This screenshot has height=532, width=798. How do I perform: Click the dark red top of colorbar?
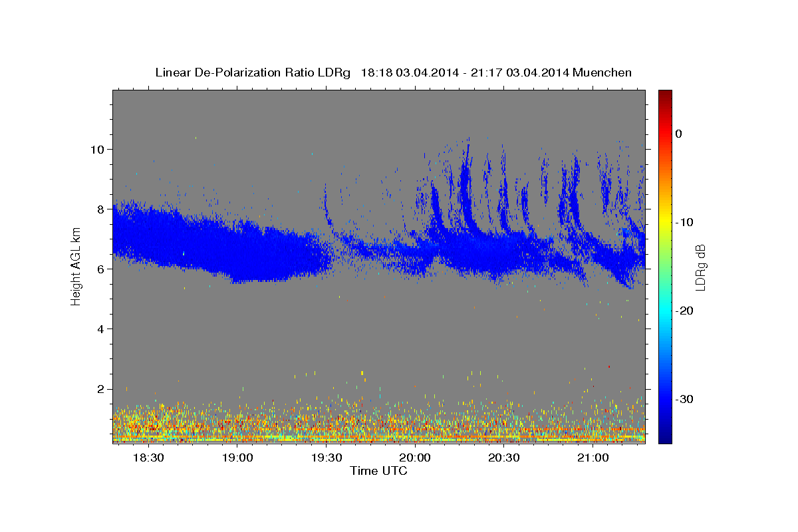(x=665, y=94)
